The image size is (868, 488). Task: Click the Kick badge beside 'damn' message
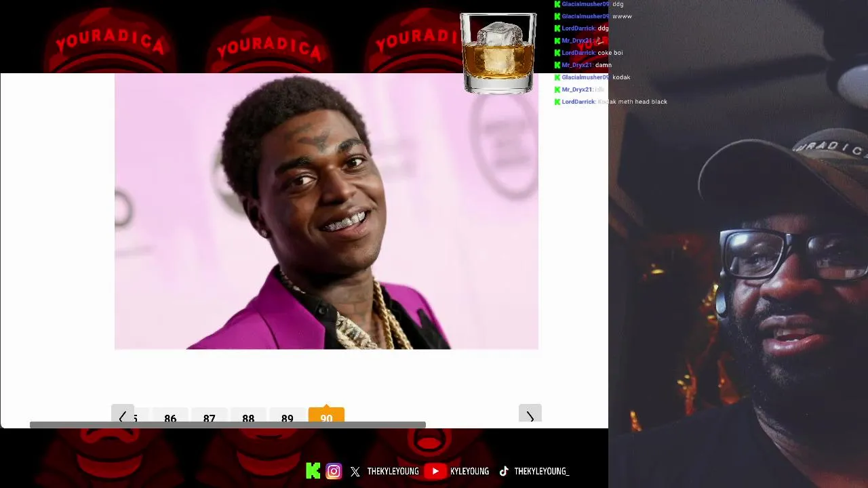[x=557, y=65]
